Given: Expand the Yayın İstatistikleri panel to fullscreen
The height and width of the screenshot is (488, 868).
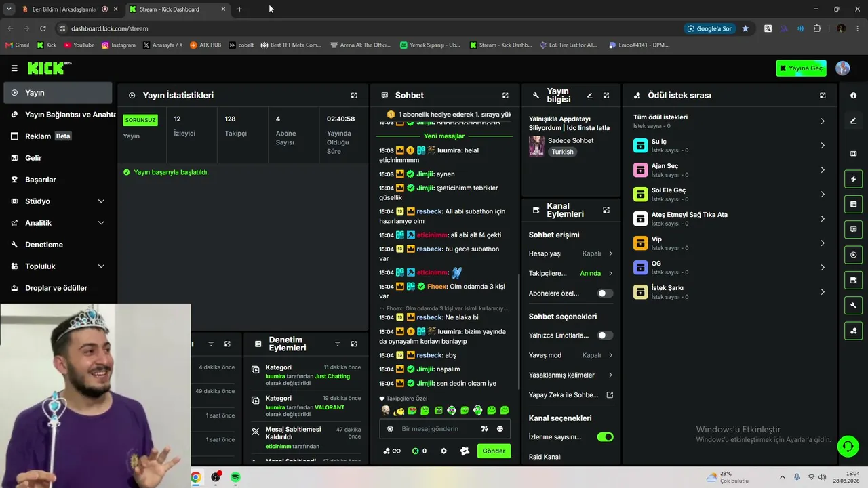Looking at the screenshot, I should (353, 96).
